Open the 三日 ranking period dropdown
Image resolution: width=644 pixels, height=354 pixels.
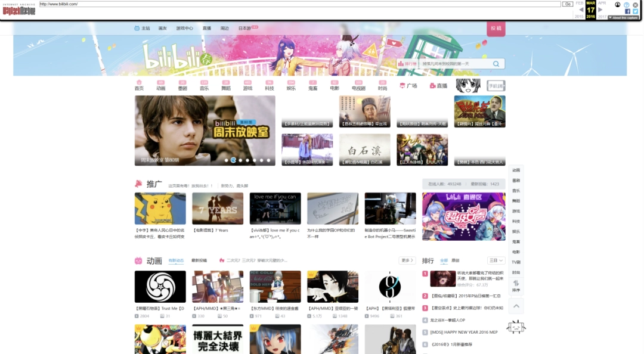496,260
